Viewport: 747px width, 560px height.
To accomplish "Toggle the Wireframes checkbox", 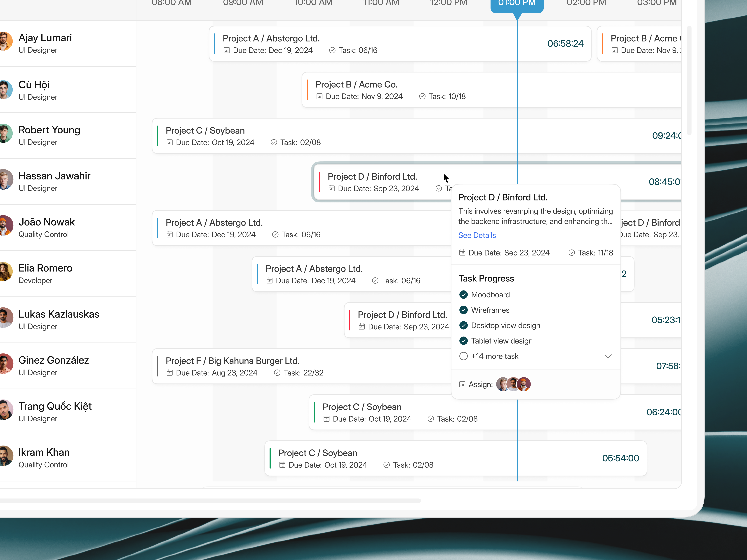I will (x=463, y=310).
